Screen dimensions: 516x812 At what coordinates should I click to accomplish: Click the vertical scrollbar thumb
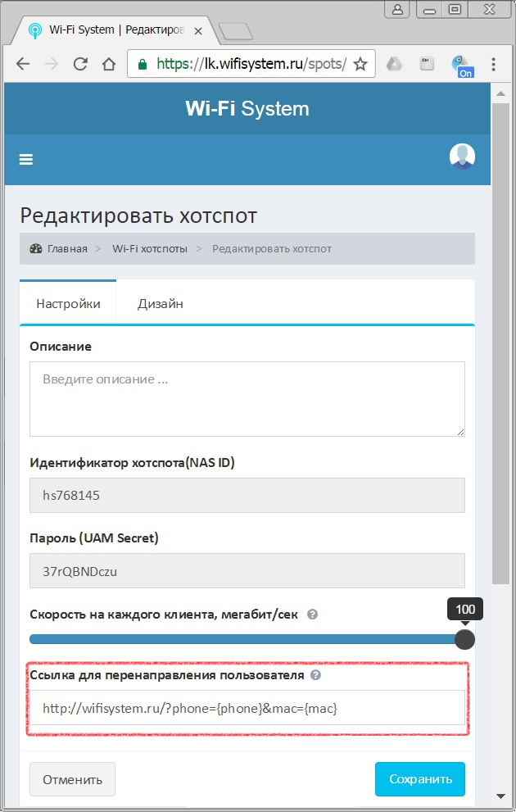(500, 343)
